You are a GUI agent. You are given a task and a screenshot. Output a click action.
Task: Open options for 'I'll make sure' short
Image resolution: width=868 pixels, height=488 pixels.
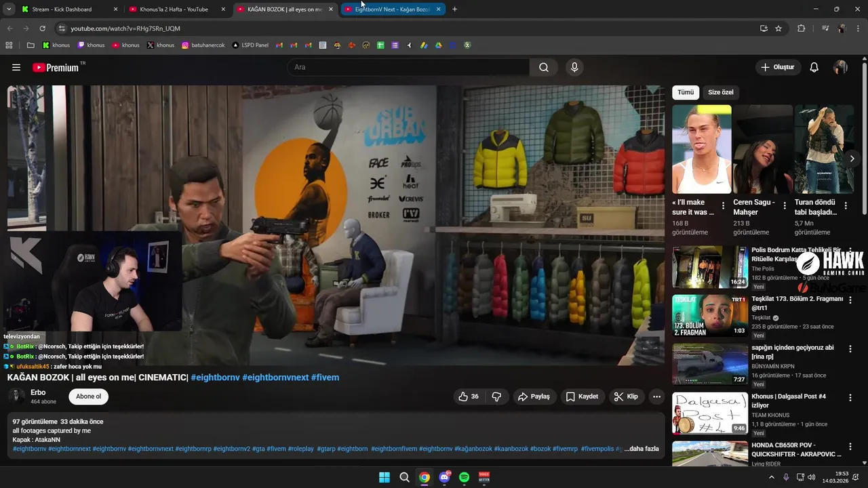[723, 205]
